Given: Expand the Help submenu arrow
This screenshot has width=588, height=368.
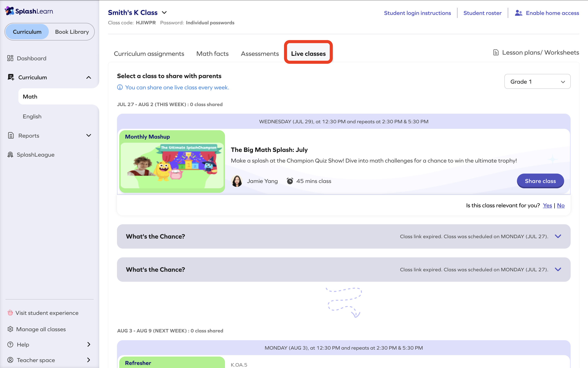Looking at the screenshot, I should 89,344.
